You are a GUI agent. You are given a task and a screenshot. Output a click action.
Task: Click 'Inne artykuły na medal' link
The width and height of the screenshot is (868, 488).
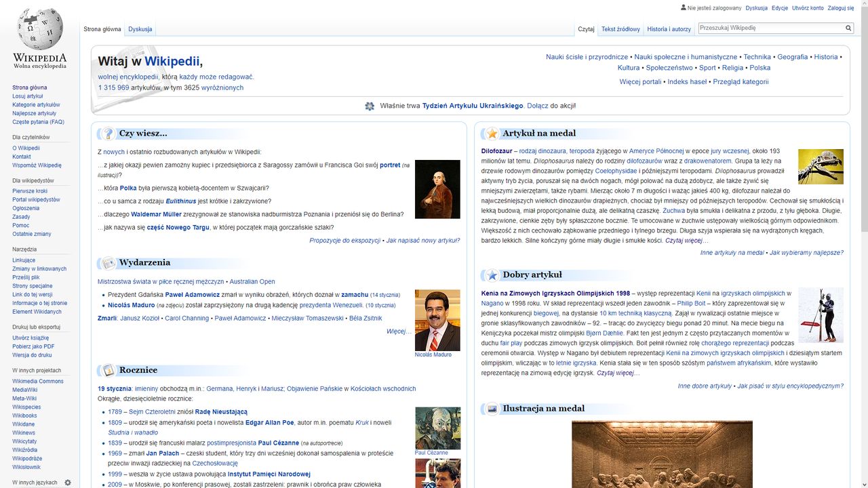pyautogui.click(x=732, y=253)
